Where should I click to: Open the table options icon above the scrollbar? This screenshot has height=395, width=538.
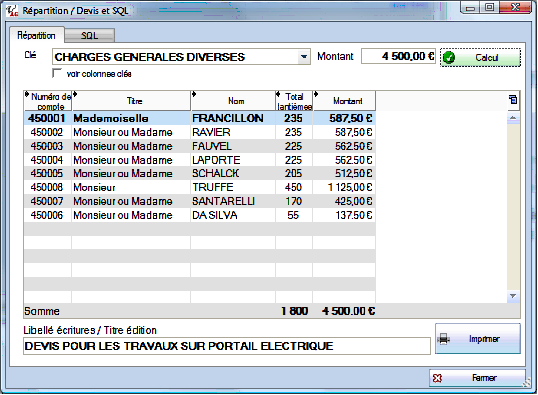(513, 100)
